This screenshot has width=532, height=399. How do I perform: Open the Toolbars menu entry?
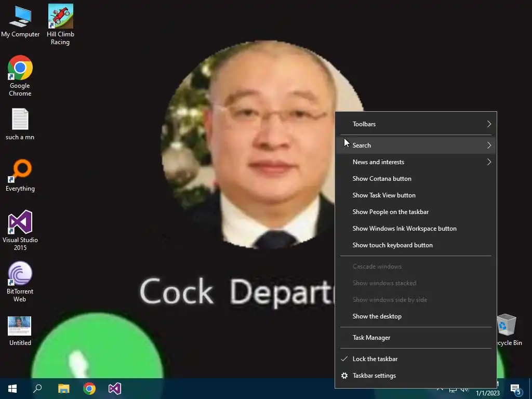(416, 124)
